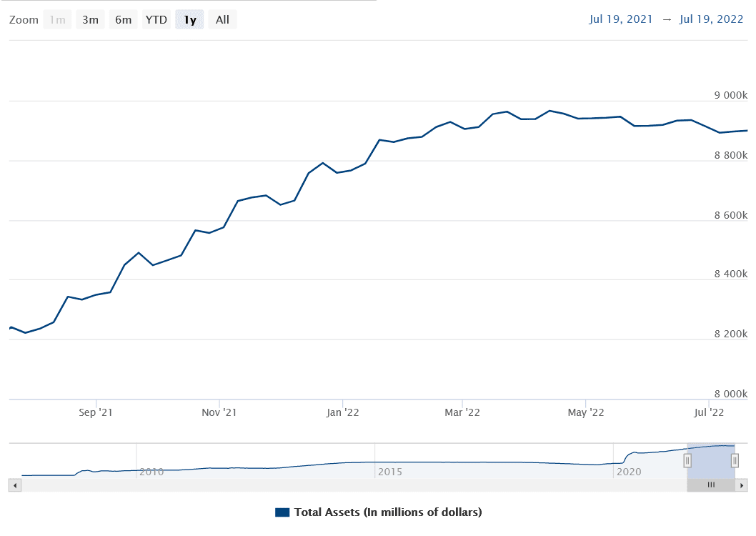
Task: Click the navigator right range handle
Action: click(735, 461)
